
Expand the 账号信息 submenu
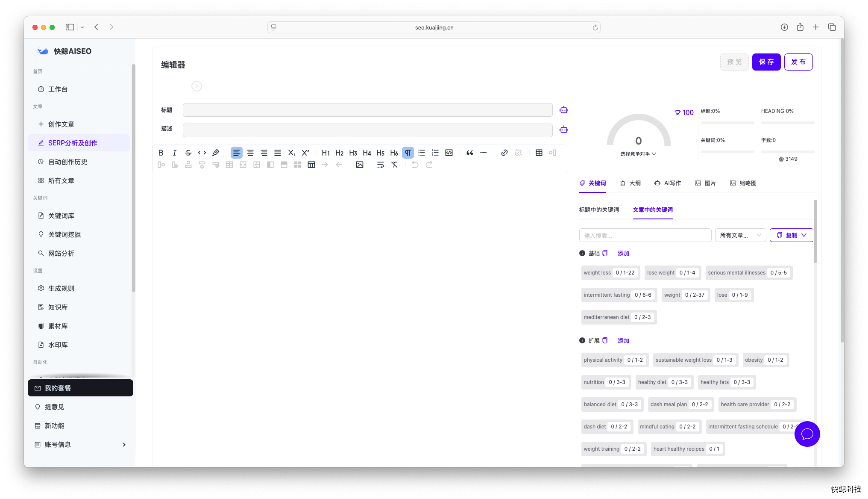(124, 445)
